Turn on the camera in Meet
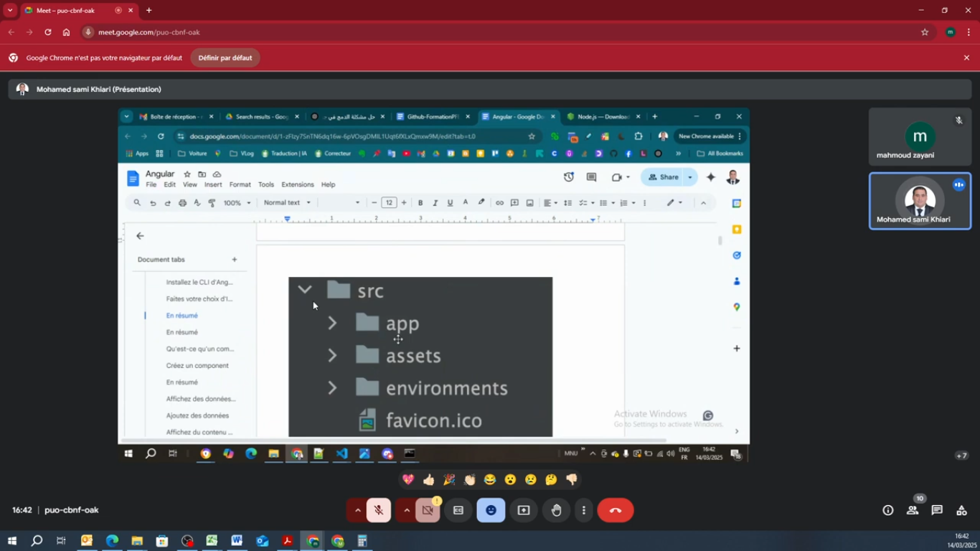Viewport: 980px width, 551px height. click(x=428, y=510)
